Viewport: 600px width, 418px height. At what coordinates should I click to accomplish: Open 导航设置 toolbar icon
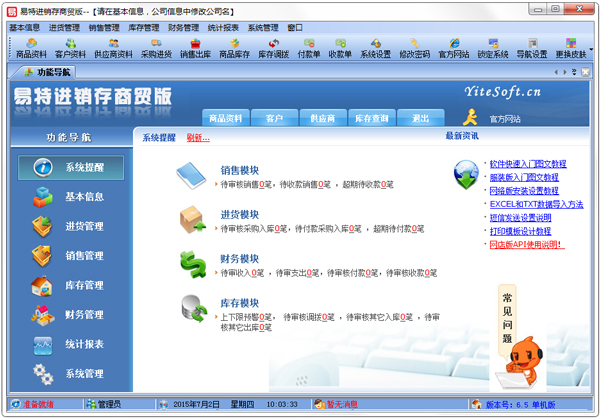coord(532,49)
